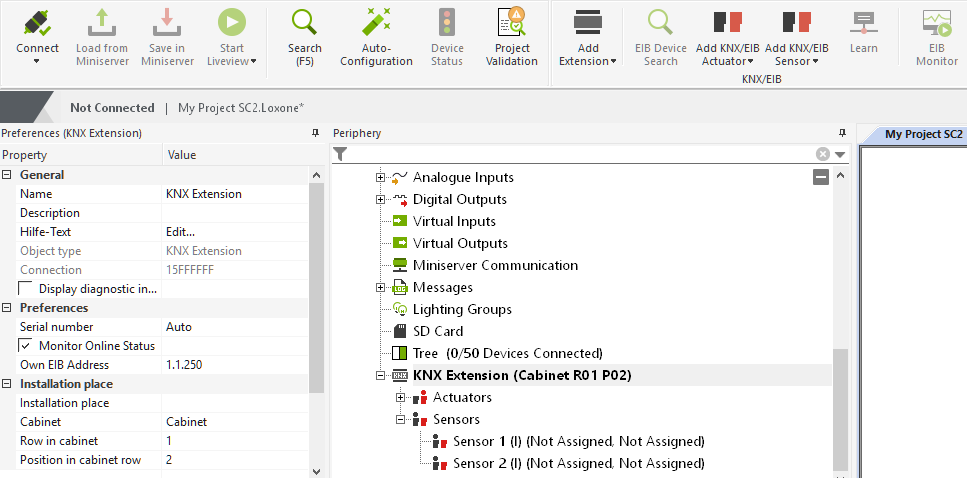
Task: Click Add KNX/EIB Actuator icon
Action: [x=728, y=22]
